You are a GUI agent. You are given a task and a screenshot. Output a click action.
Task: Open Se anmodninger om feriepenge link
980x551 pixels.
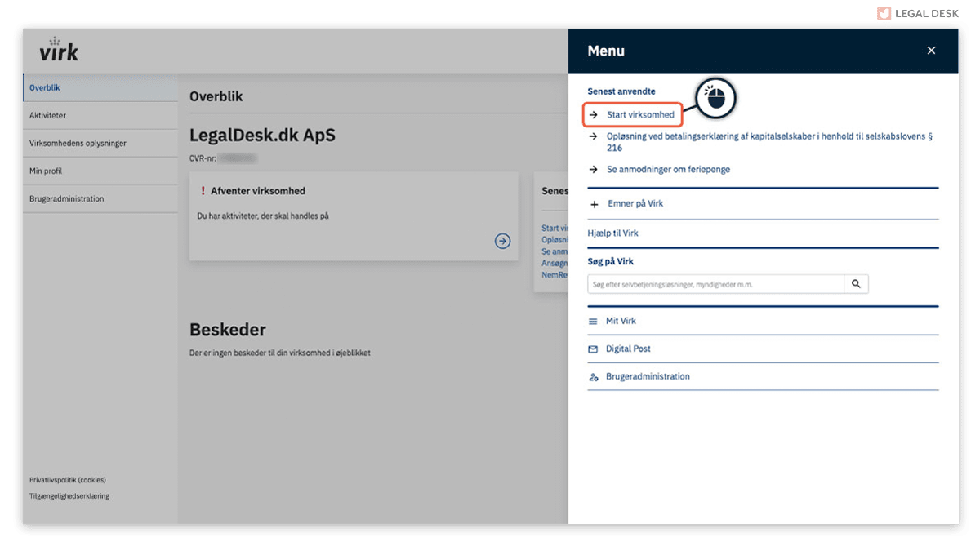(668, 170)
